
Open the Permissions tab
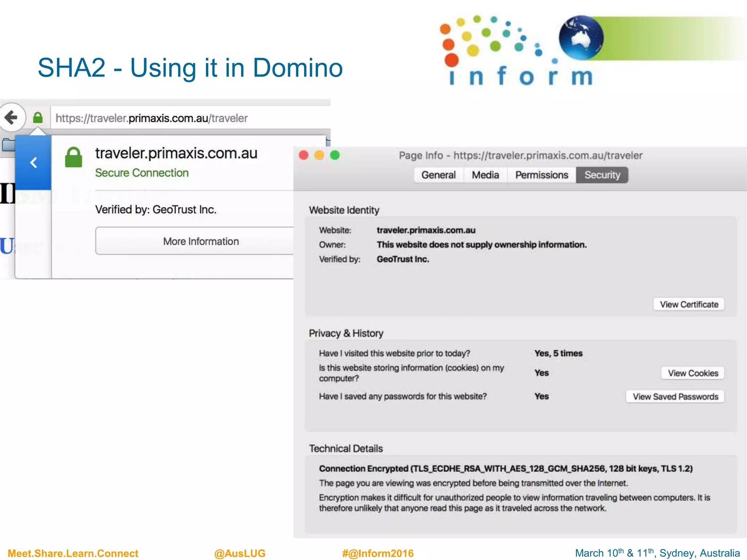[542, 175]
